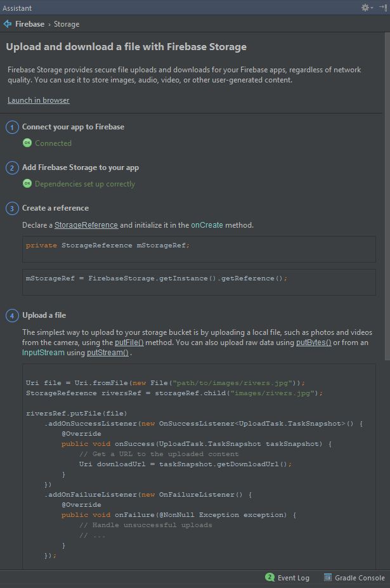Click the 'Connect your app to Firebase' heading
Image resolution: width=390 pixels, height=588 pixels.
pos(73,127)
